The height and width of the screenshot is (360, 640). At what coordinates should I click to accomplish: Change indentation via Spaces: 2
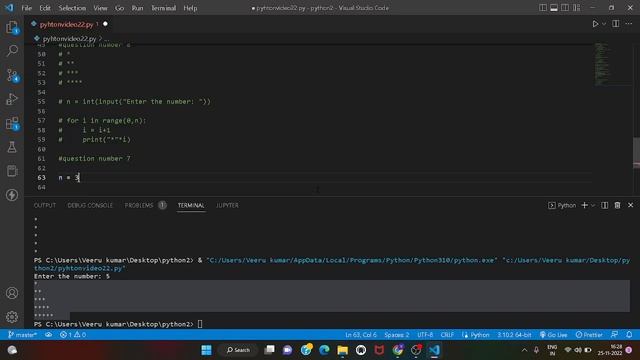point(396,335)
